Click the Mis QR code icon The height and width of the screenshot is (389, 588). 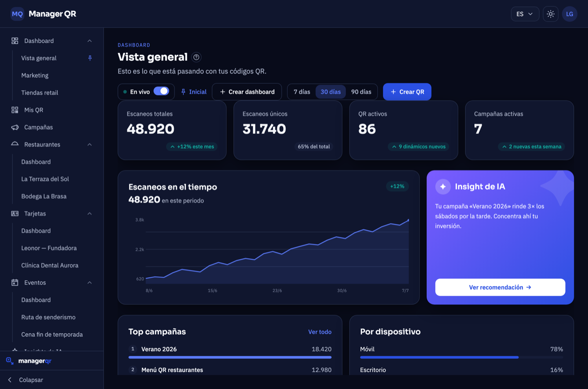coord(15,110)
